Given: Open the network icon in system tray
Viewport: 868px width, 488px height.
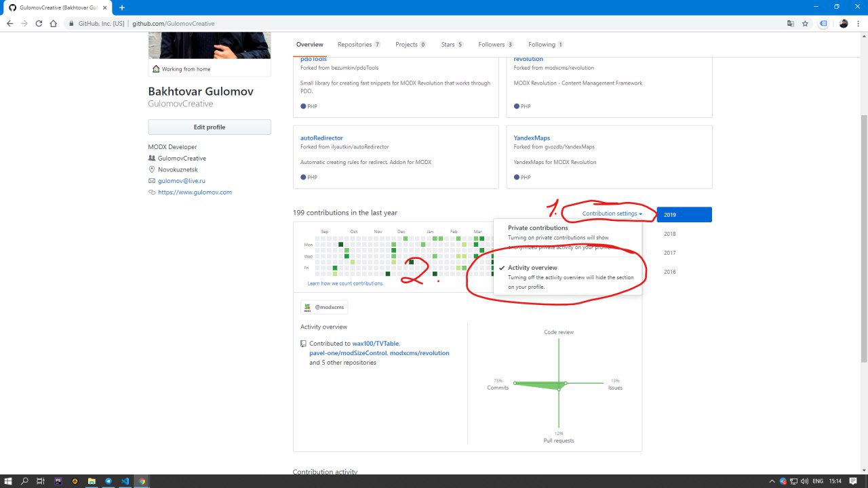Looking at the screenshot, I should click(x=794, y=481).
